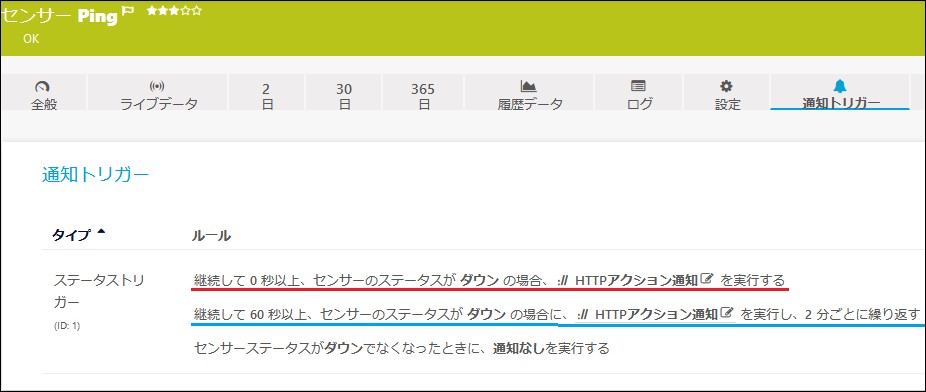Click the センサー Ping title
This screenshot has height=392, width=926.
[x=60, y=16]
